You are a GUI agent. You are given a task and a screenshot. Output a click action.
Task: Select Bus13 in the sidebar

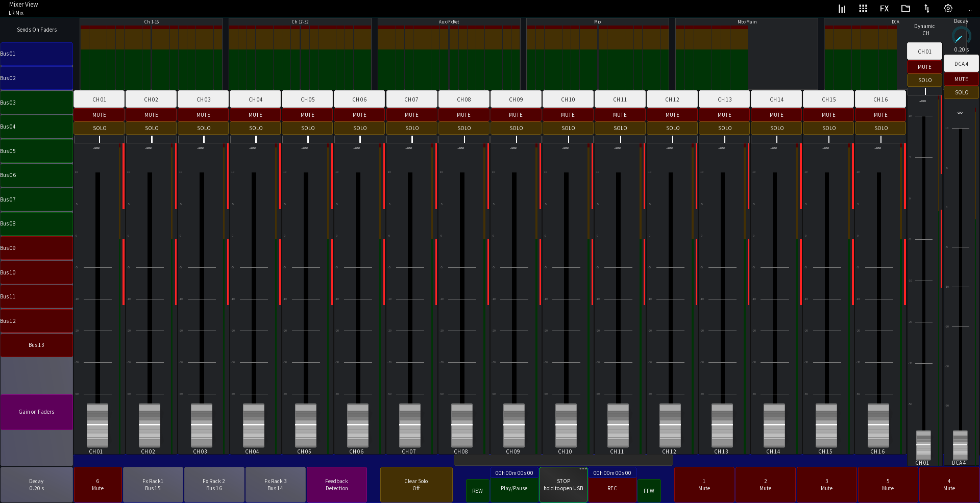tap(36, 345)
